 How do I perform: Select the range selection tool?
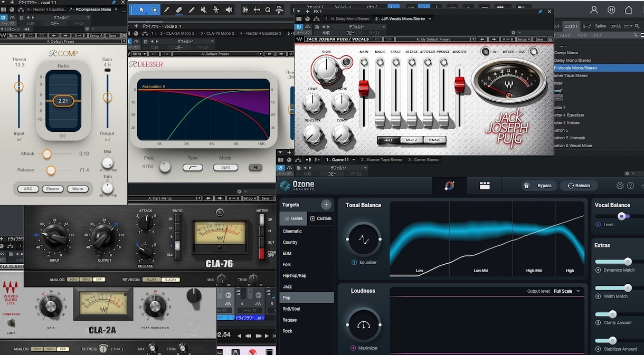(154, 9)
